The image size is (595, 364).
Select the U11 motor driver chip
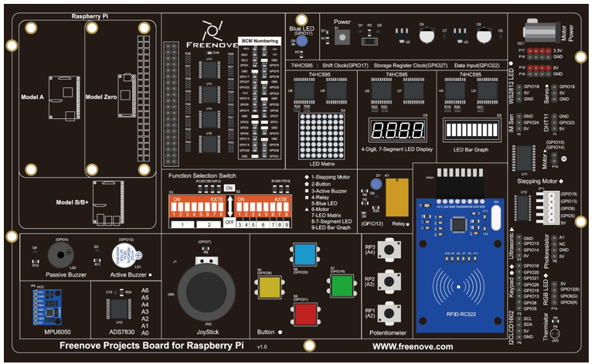[x=524, y=158]
